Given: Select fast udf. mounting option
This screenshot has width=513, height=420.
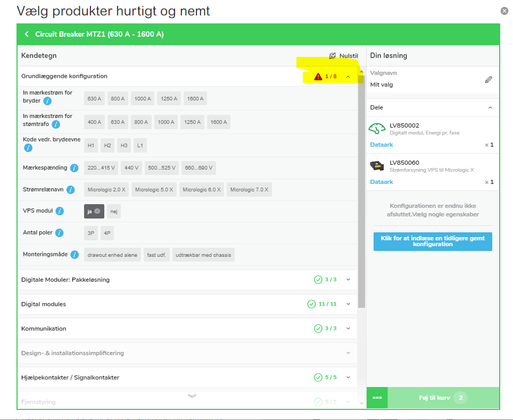Looking at the screenshot, I should click(156, 255).
